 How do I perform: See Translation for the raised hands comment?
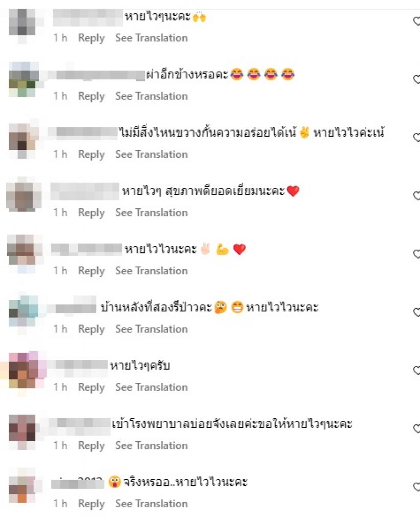[152, 38]
